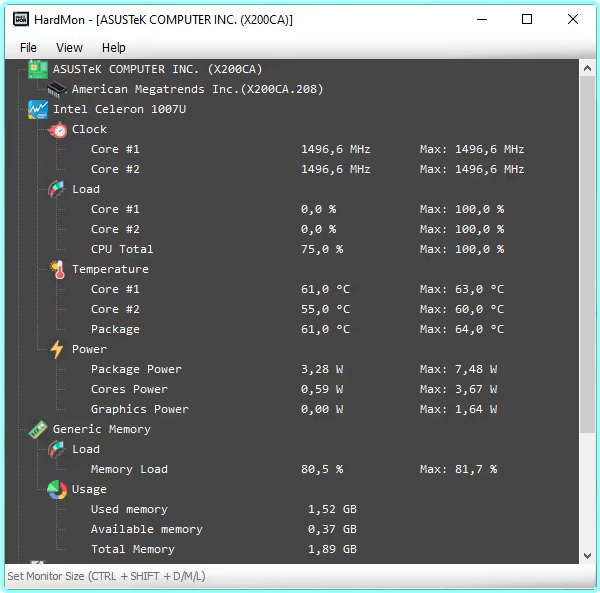Image resolution: width=600 pixels, height=593 pixels.
Task: Select the CPU Total row
Action: pos(297,249)
